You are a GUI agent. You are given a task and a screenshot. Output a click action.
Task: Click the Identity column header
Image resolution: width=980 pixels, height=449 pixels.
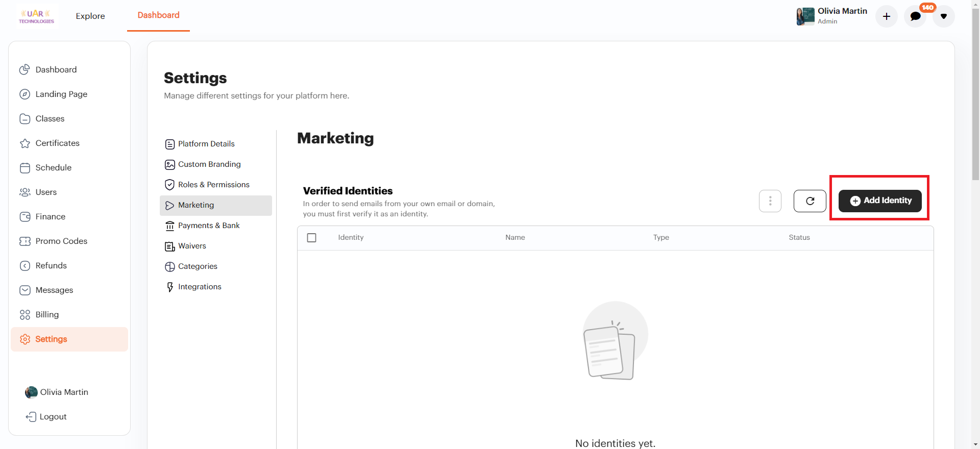(x=351, y=237)
